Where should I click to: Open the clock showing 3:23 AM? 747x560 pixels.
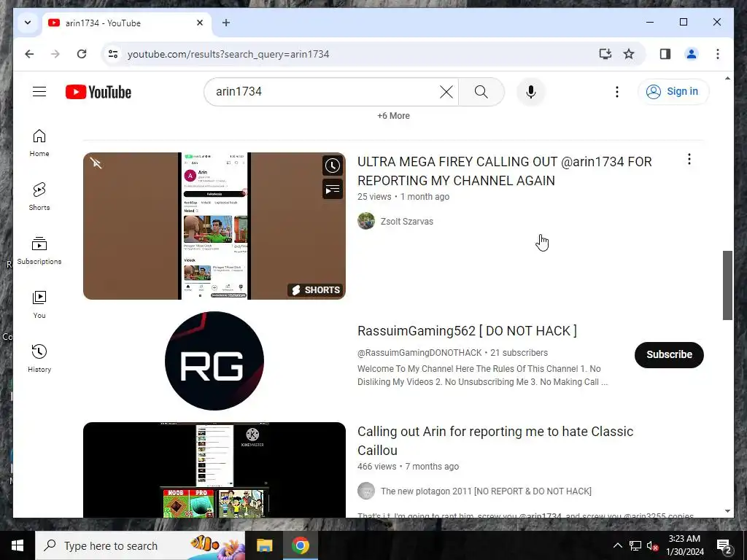(684, 545)
